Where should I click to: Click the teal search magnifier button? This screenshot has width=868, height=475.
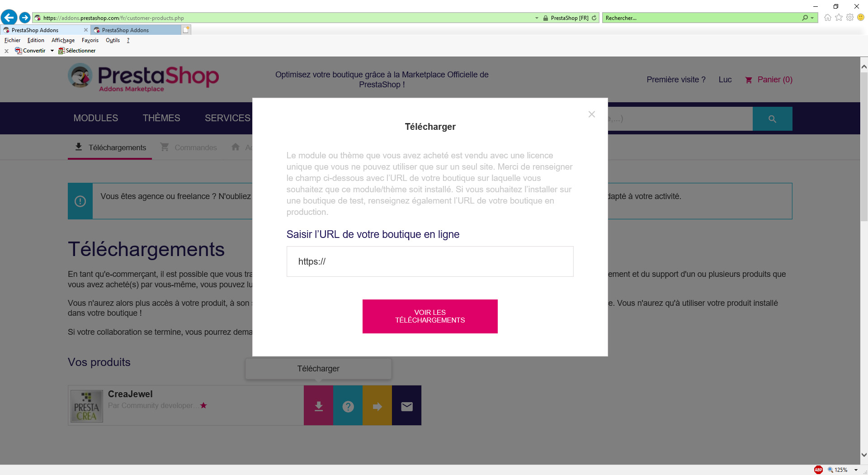[772, 119]
